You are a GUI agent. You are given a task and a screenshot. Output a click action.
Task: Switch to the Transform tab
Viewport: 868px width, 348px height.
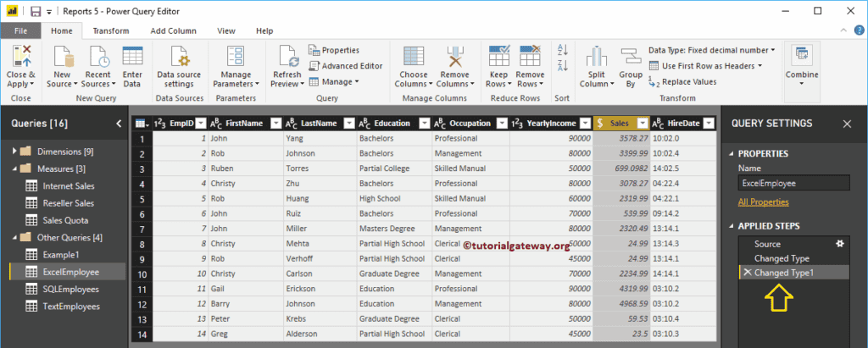[111, 31]
